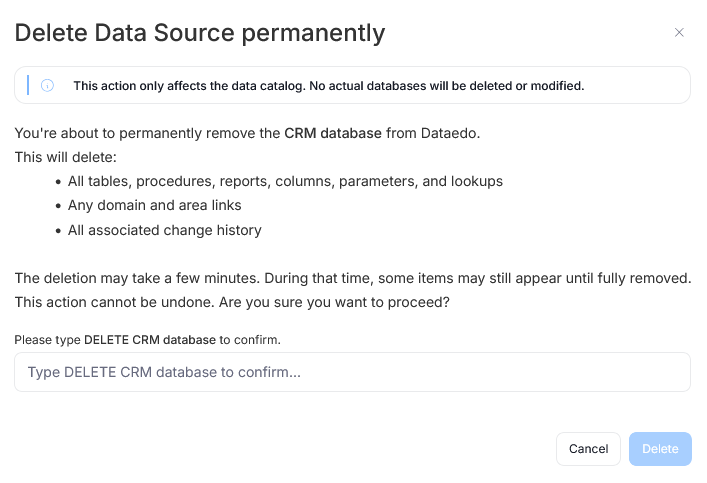Select the 'All tables, procedures, reports' bullet
This screenshot has height=483, width=707.
(285, 181)
